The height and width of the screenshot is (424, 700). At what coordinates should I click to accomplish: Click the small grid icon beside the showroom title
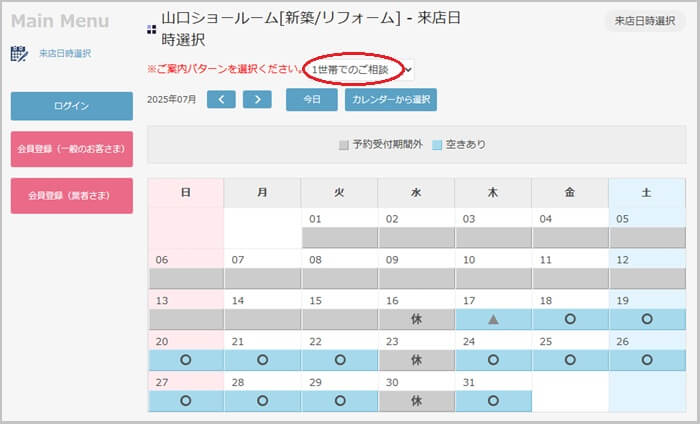[x=152, y=28]
